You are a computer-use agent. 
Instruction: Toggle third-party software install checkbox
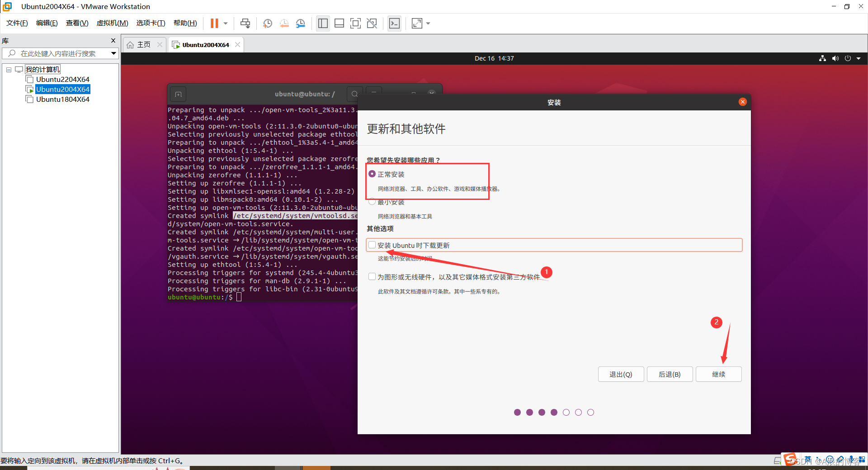pos(372,276)
